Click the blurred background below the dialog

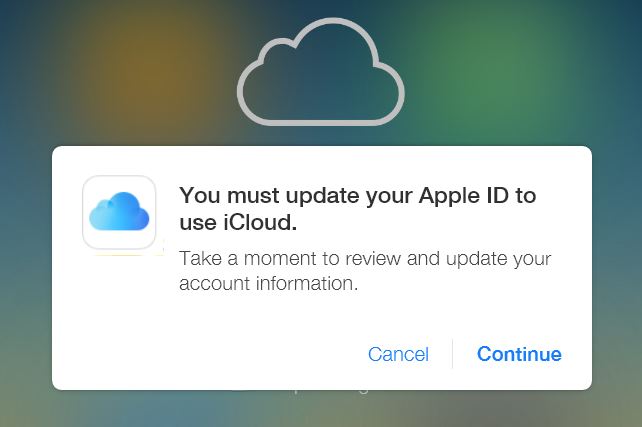(x=321, y=409)
